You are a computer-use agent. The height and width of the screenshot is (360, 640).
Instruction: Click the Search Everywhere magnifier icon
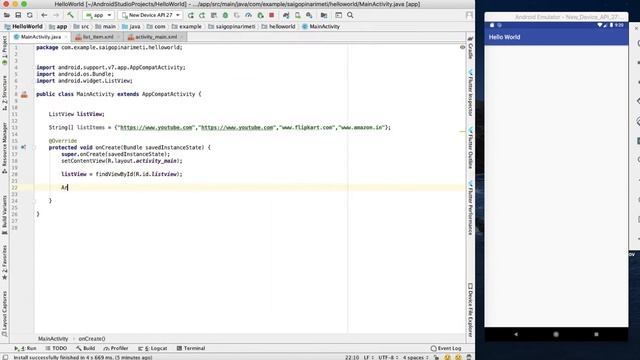click(x=350, y=15)
